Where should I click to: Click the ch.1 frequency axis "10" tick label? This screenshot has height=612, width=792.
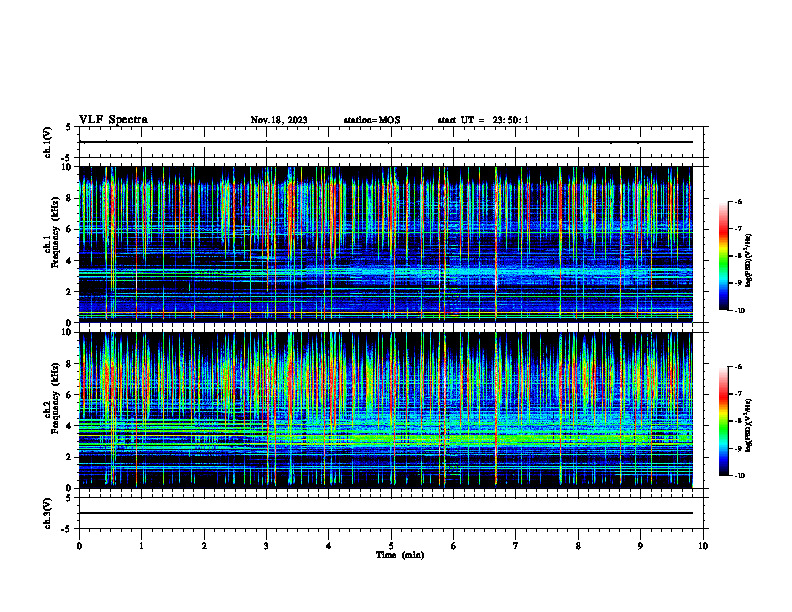(69, 167)
